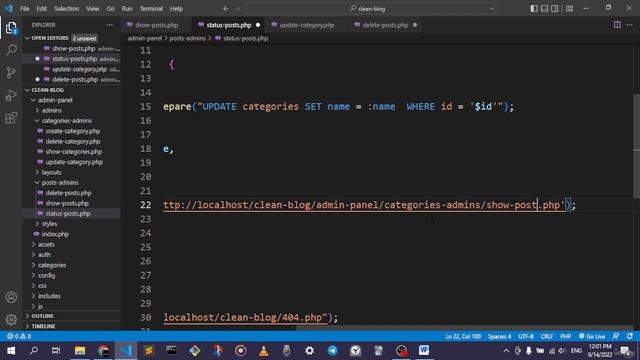The width and height of the screenshot is (640, 360).
Task: Go forward with the navigation arrow
Action: pos(237,9)
